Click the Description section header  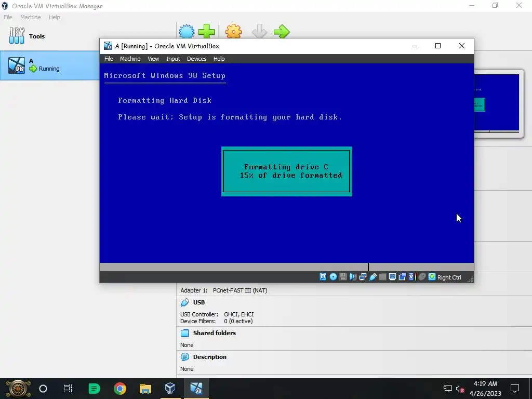pos(209,356)
